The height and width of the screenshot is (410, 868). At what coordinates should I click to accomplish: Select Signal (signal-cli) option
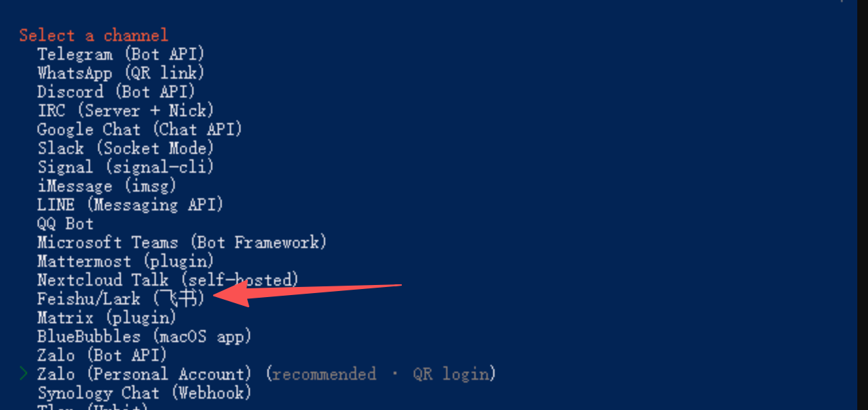126,167
